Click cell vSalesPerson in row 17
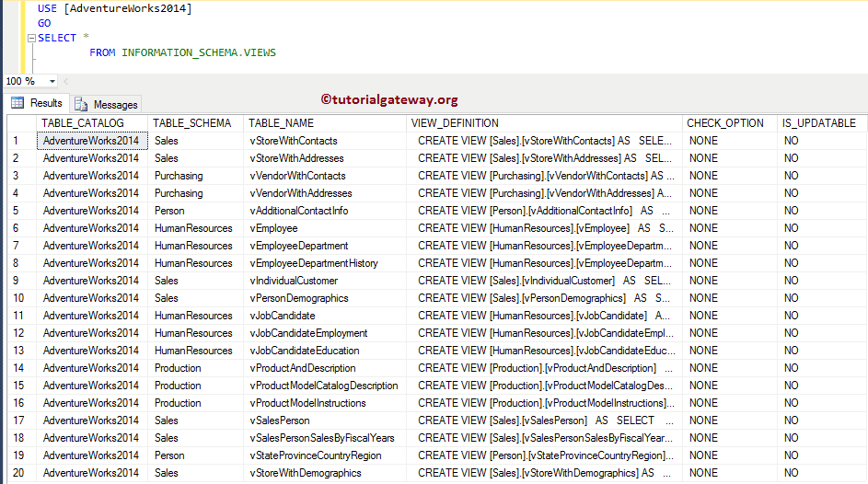 325,421
